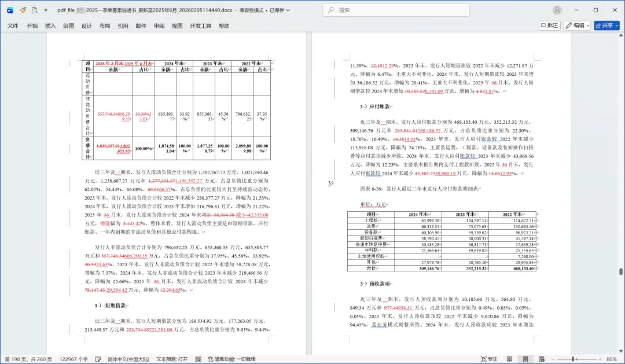Click the cell value 104,597.11

click(x=476, y=220)
